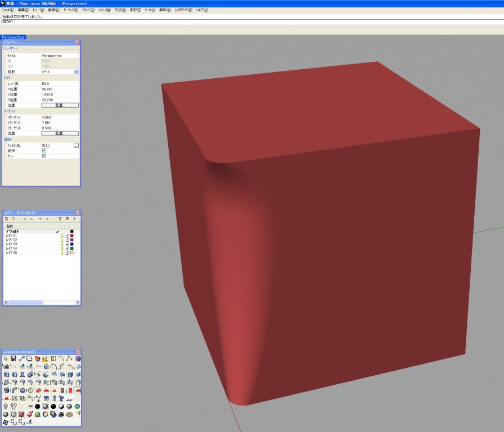Click the color wheel icon in the toolbox
This screenshot has width=504, height=432.
46,414
